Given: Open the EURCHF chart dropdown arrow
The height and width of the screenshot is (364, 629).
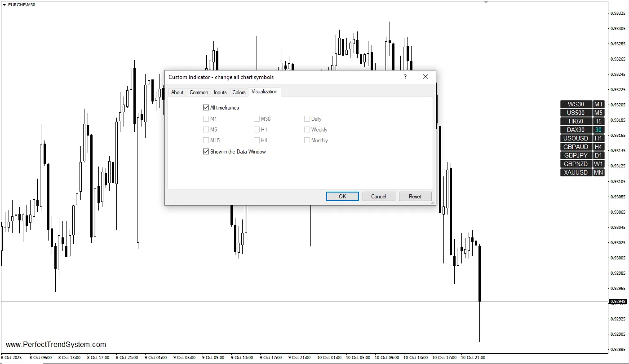Looking at the screenshot, I should pyautogui.click(x=4, y=4).
